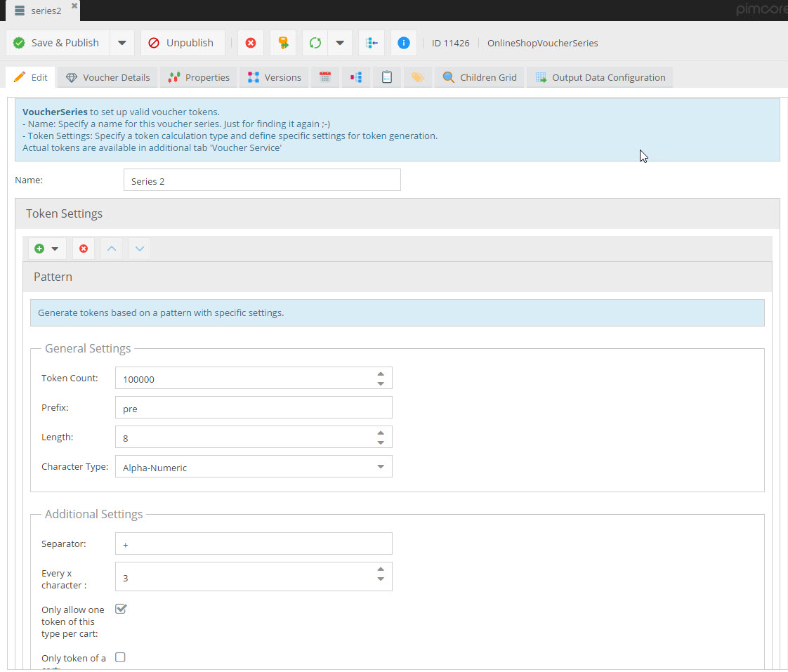Open the calendar schedule tab icon
The image size is (788, 672).
pyautogui.click(x=324, y=77)
